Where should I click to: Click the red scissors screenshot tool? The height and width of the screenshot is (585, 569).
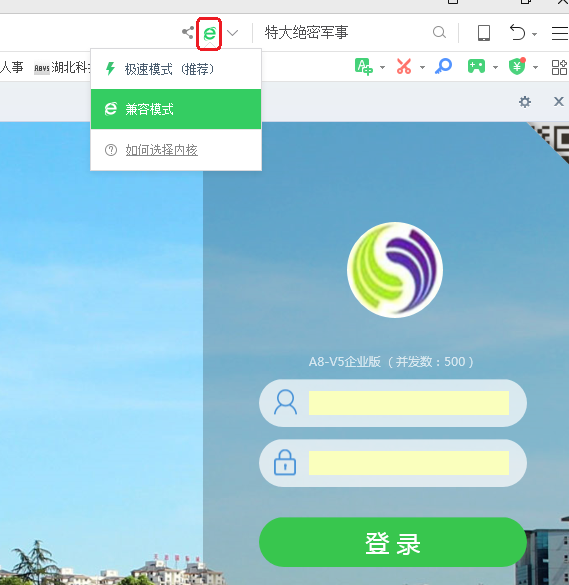coord(404,67)
